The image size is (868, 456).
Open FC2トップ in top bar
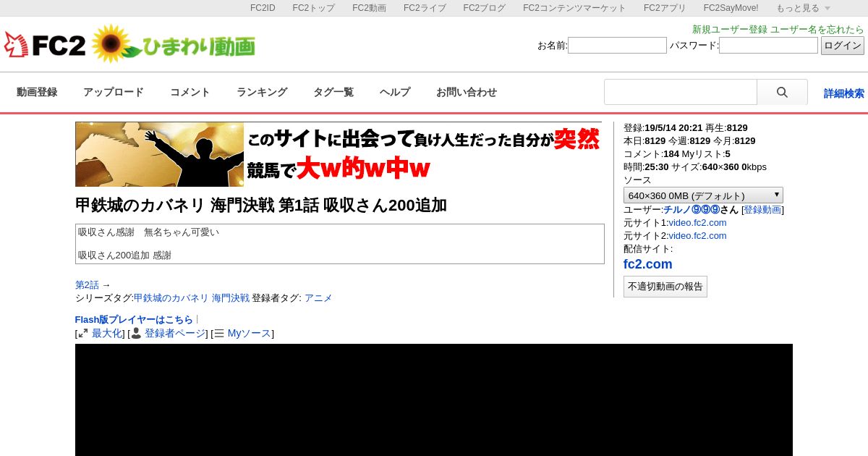pos(314,8)
